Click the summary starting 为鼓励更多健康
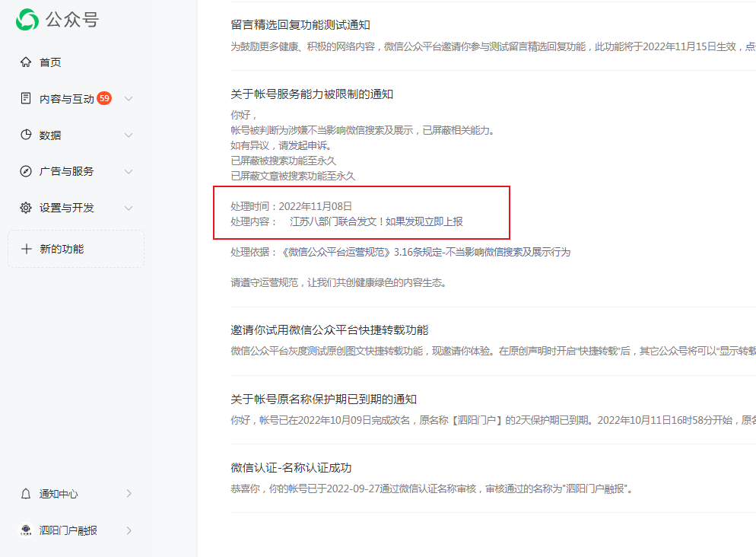 (494, 46)
